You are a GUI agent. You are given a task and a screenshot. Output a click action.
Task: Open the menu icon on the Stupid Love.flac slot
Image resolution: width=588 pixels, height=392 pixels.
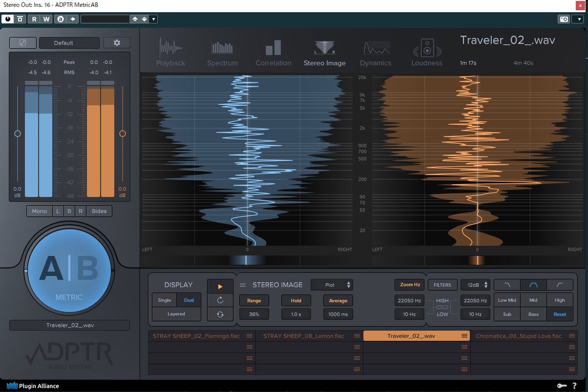[572, 336]
